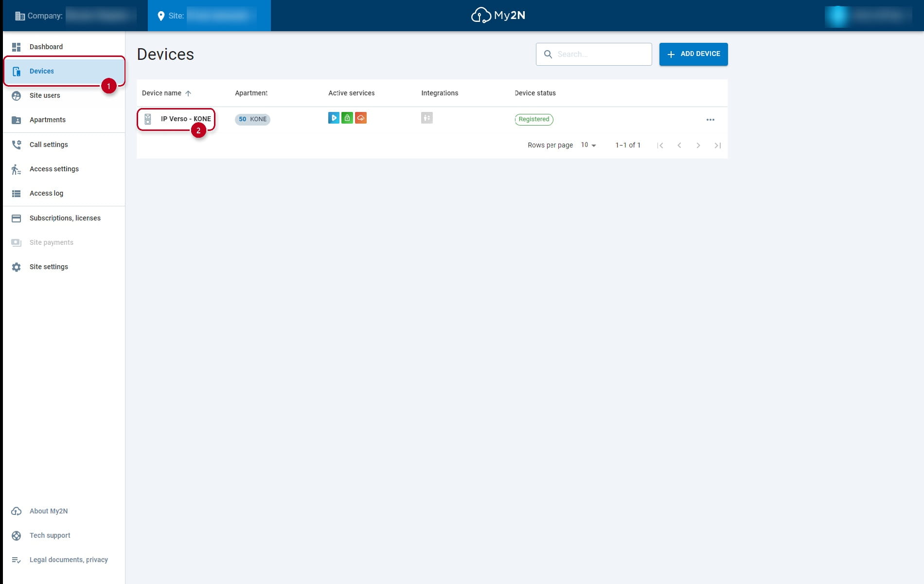The height and width of the screenshot is (584, 924).
Task: Open the Rows per page dropdown
Action: (588, 145)
